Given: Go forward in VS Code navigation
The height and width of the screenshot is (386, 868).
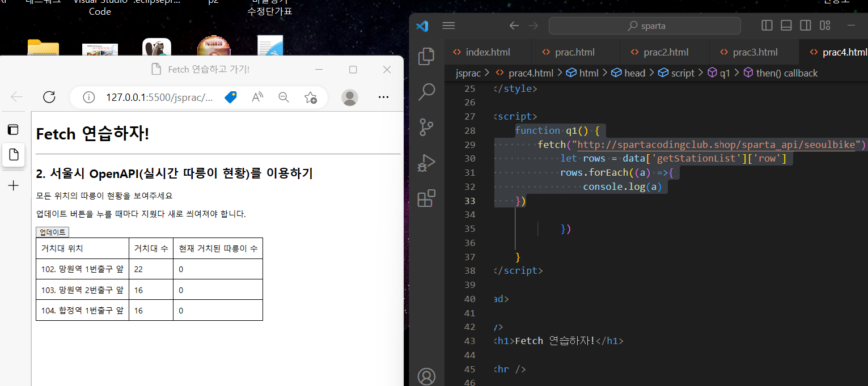Looking at the screenshot, I should tap(533, 26).
